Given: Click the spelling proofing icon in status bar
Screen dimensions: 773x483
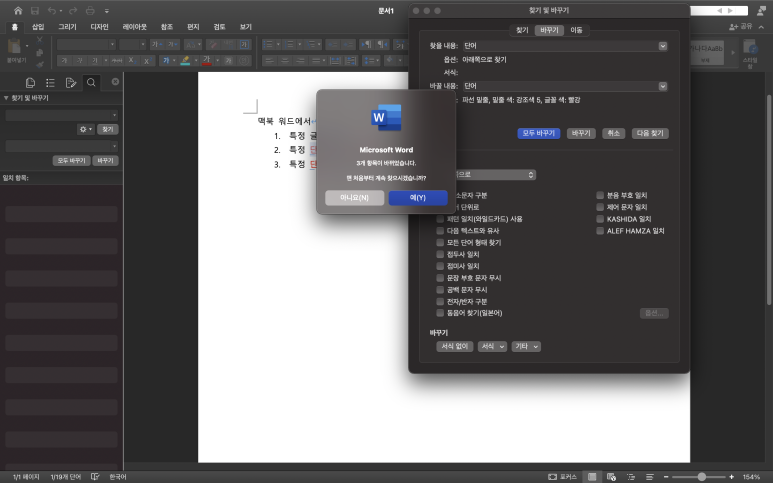Looking at the screenshot, I should click(95, 477).
